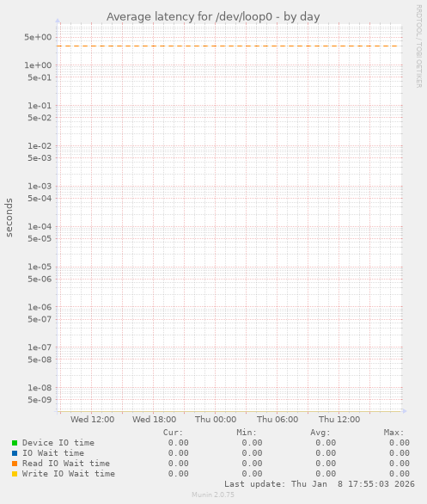
Task: Click the 'Thu 00:00' x-axis label
Action: pyautogui.click(x=216, y=420)
